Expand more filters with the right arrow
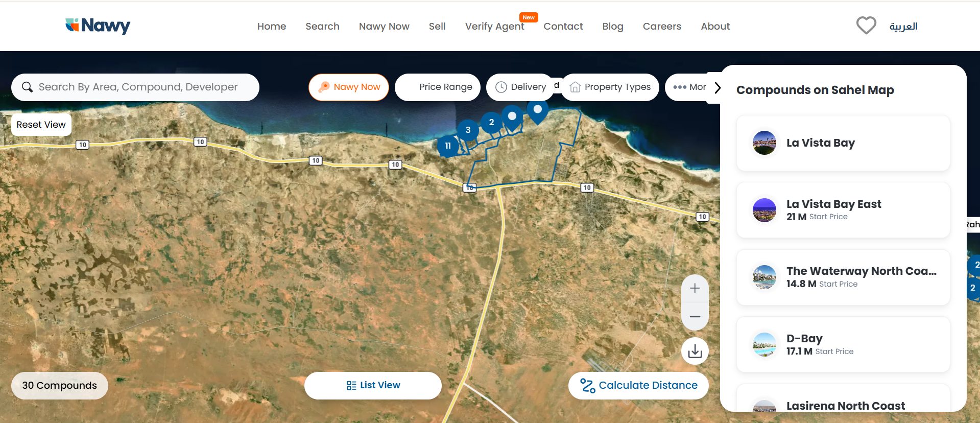The width and height of the screenshot is (980, 423). (x=718, y=87)
